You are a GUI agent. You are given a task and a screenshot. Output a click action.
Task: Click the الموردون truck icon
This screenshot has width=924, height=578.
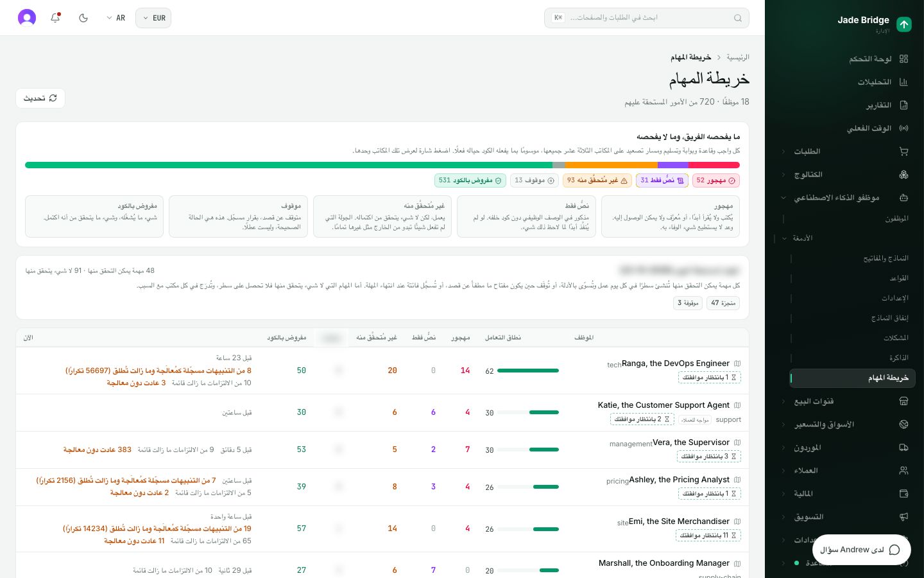[x=903, y=448]
